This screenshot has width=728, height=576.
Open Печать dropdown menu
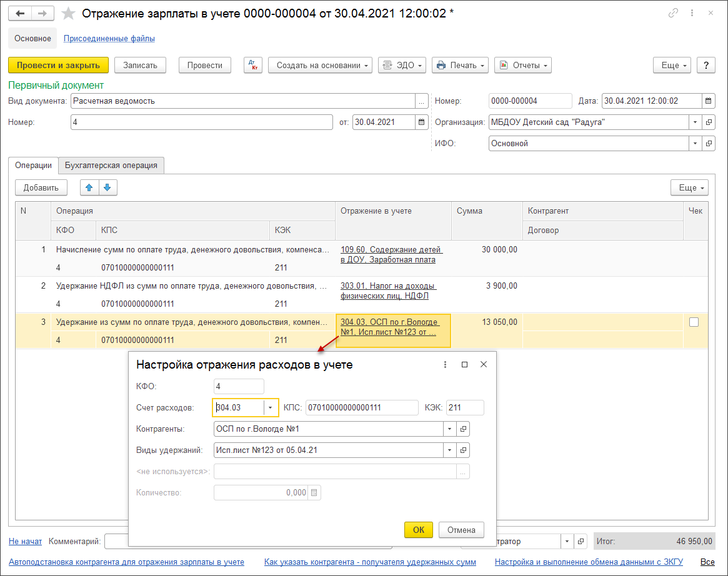tap(460, 65)
